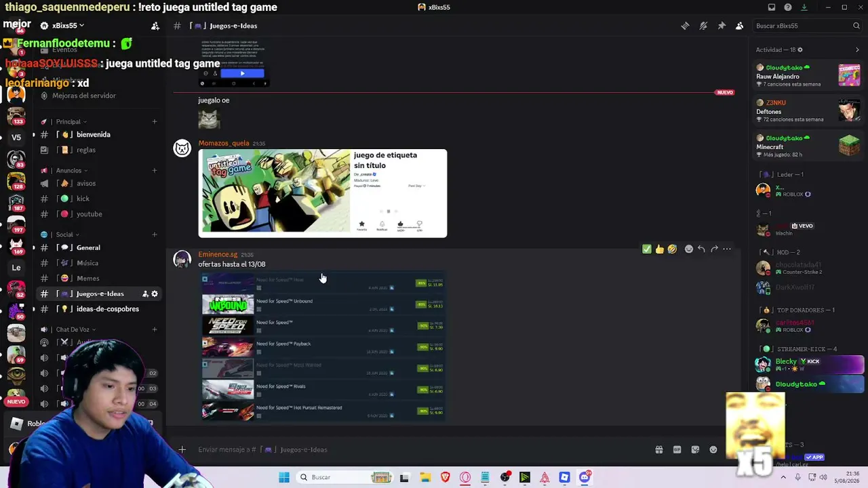Open the youtube channel
Screen dimensions: 868x488
pos(99,214)
